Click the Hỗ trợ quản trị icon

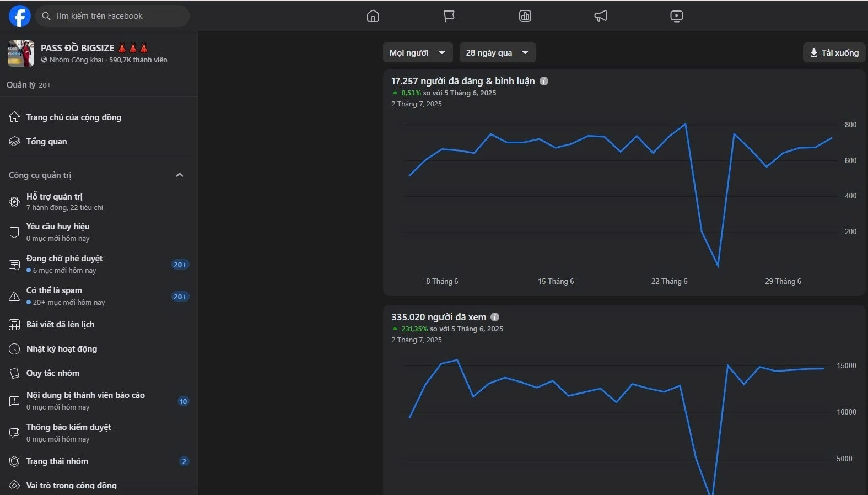[x=14, y=202]
